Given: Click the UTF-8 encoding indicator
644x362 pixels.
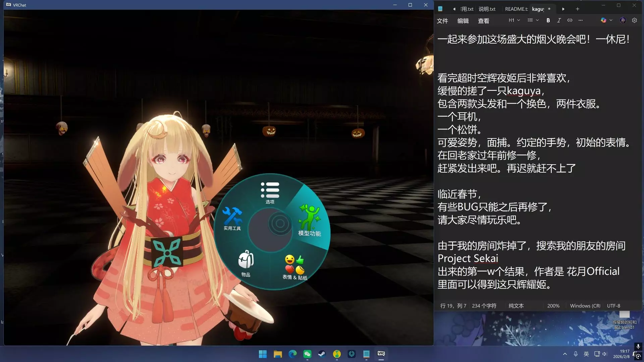Looking at the screenshot, I should click(x=613, y=306).
